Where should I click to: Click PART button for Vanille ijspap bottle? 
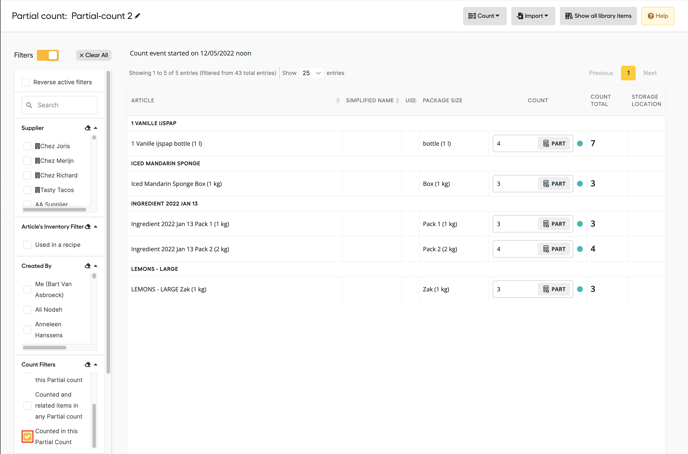[554, 143]
